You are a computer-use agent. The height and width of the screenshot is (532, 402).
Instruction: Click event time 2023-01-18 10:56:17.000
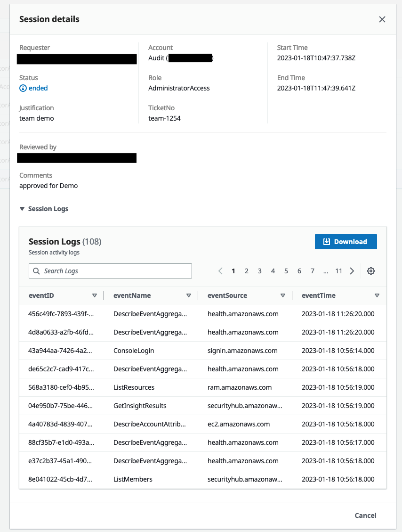[x=338, y=442]
